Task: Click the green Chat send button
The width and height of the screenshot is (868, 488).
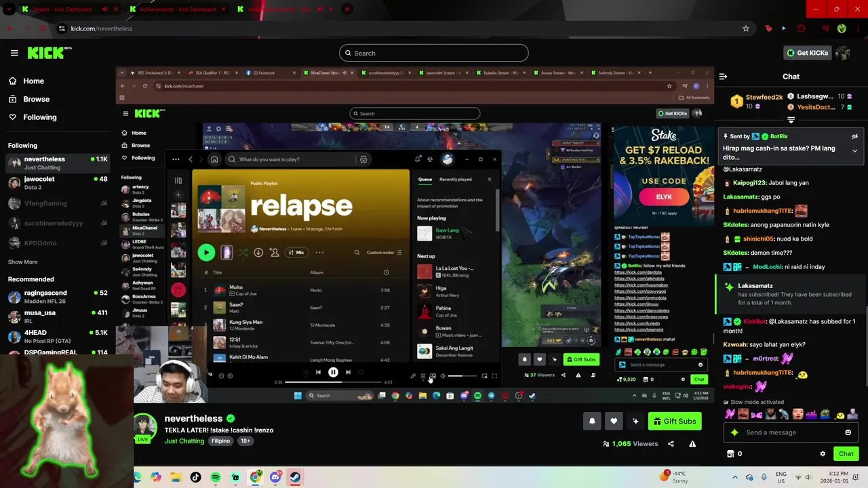Action: pyautogui.click(x=846, y=453)
